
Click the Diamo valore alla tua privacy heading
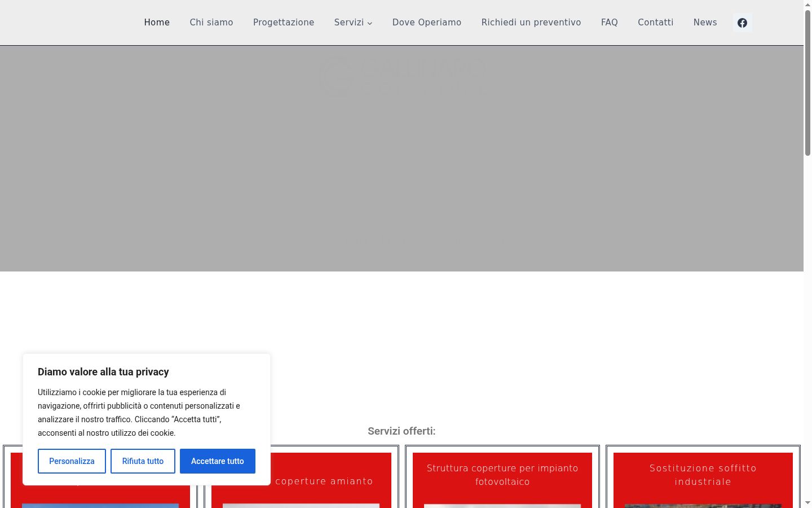coord(103,372)
